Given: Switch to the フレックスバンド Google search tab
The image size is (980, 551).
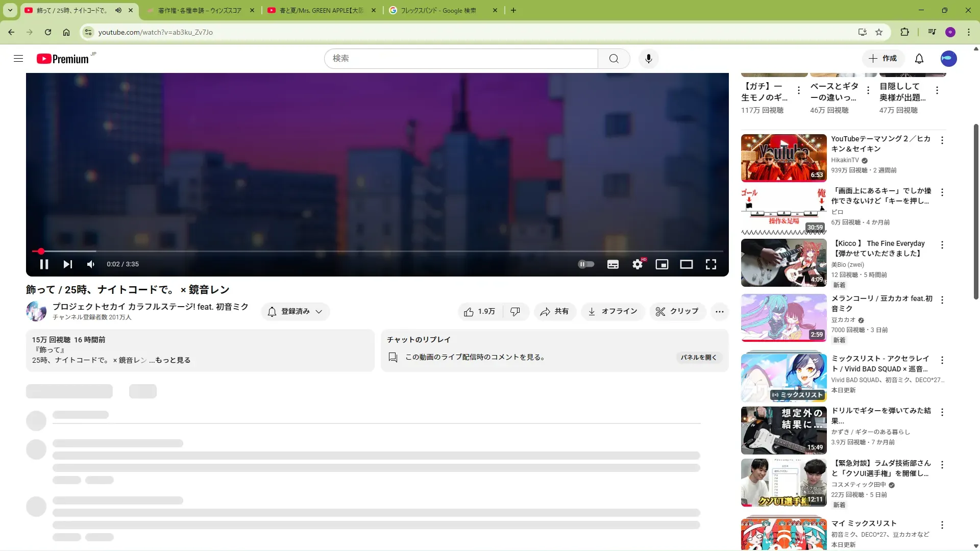Looking at the screenshot, I should click(x=438, y=10).
